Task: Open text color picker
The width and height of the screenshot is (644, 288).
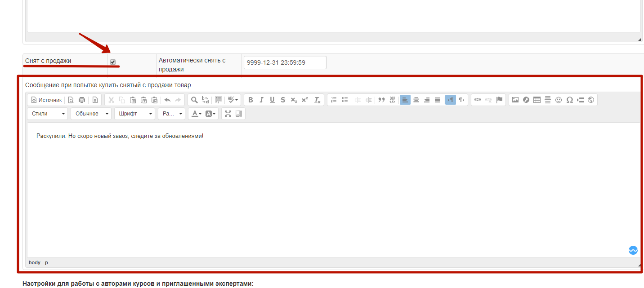Action: 197,114
